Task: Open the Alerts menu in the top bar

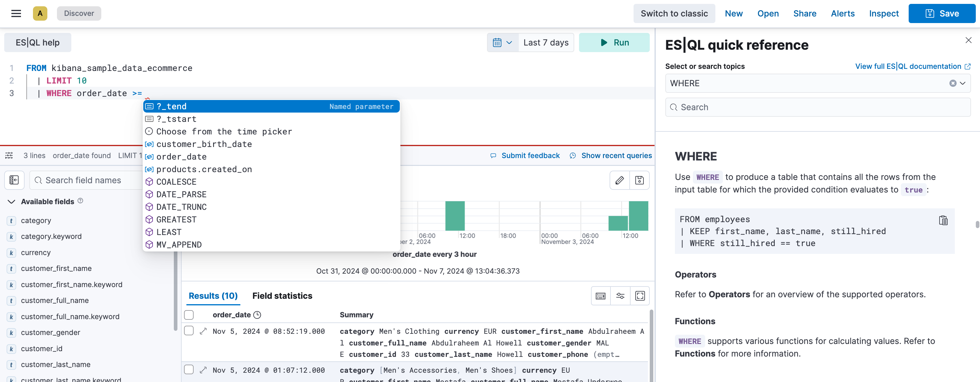Action: coord(843,13)
